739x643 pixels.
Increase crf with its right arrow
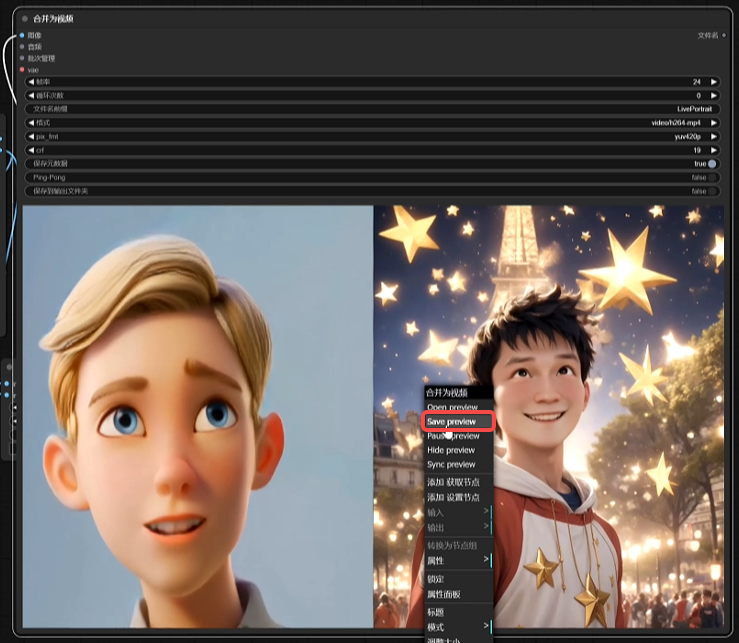pos(714,150)
